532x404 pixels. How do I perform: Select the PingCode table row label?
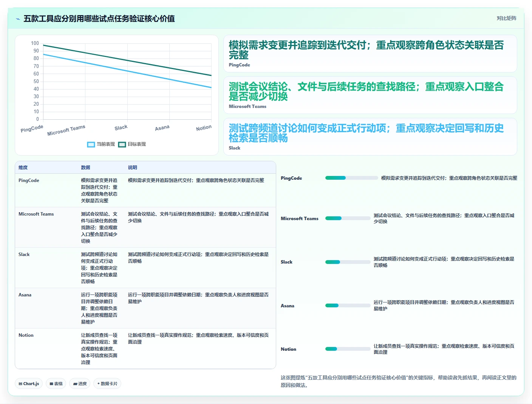point(29,180)
